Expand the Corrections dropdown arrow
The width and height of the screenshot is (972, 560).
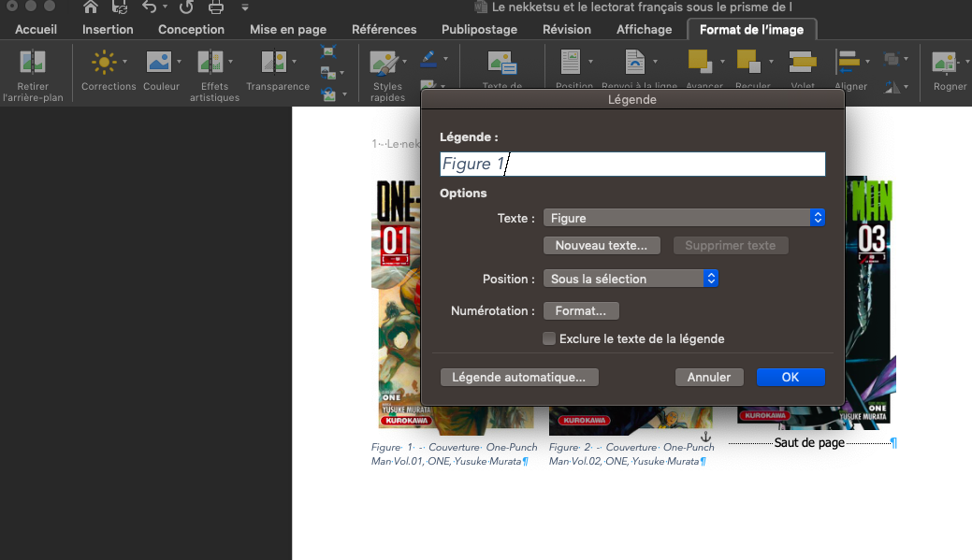124,62
